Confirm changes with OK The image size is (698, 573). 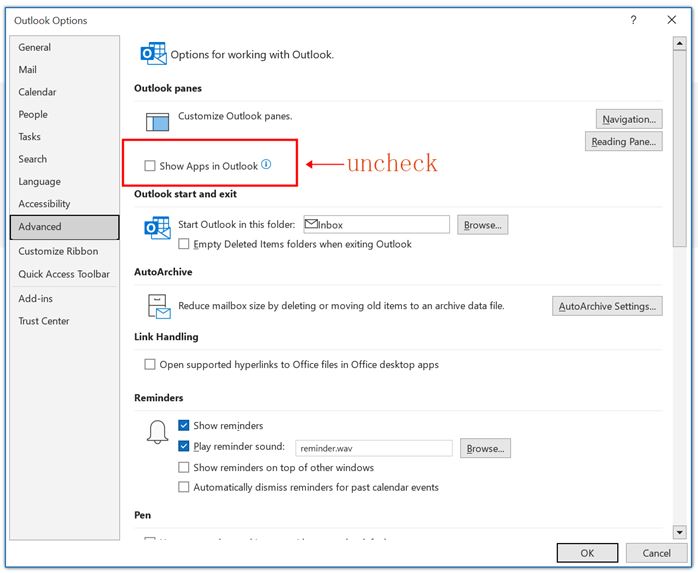pyautogui.click(x=587, y=553)
